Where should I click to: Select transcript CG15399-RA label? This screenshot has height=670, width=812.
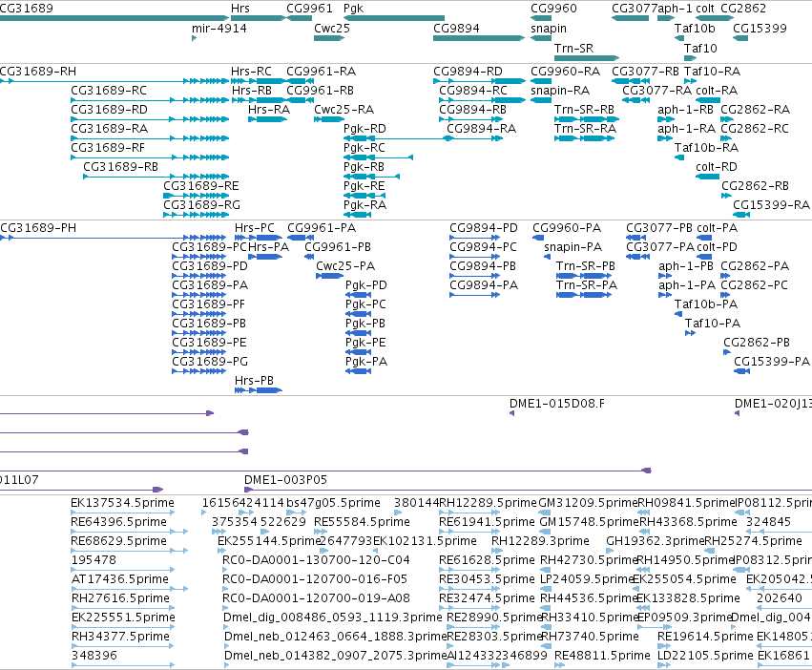click(x=771, y=205)
